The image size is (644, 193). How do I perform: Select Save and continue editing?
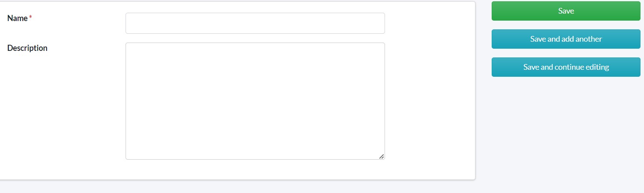click(x=566, y=67)
